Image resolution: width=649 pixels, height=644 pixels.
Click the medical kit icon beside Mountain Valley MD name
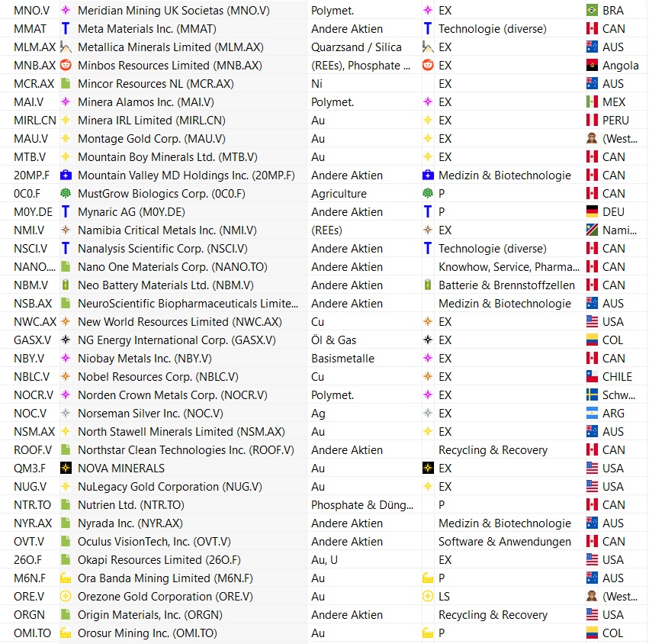click(66, 175)
